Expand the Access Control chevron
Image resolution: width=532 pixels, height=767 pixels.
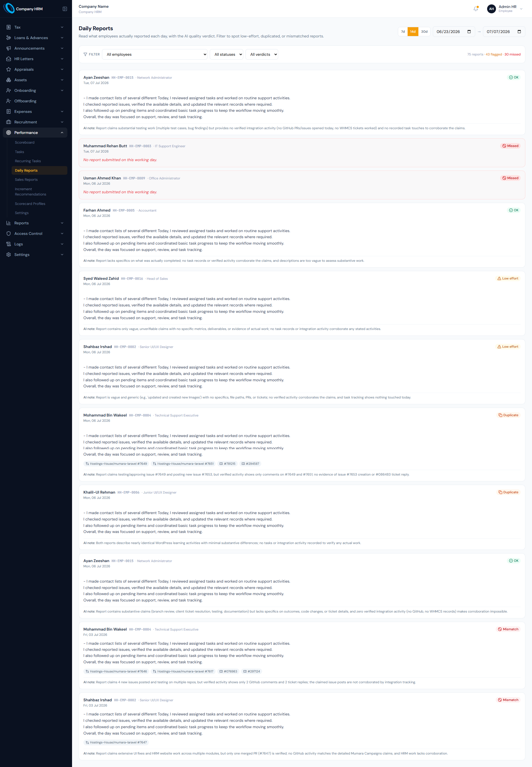click(62, 233)
